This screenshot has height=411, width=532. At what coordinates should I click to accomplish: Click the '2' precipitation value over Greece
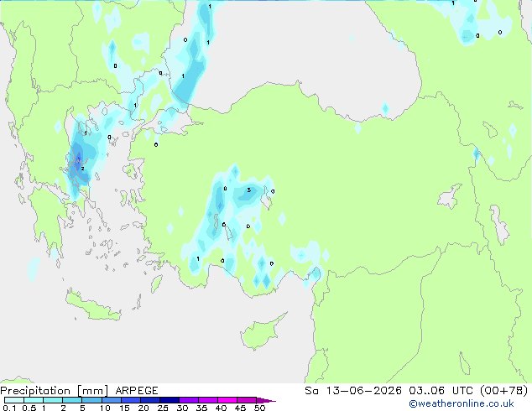[82, 169]
